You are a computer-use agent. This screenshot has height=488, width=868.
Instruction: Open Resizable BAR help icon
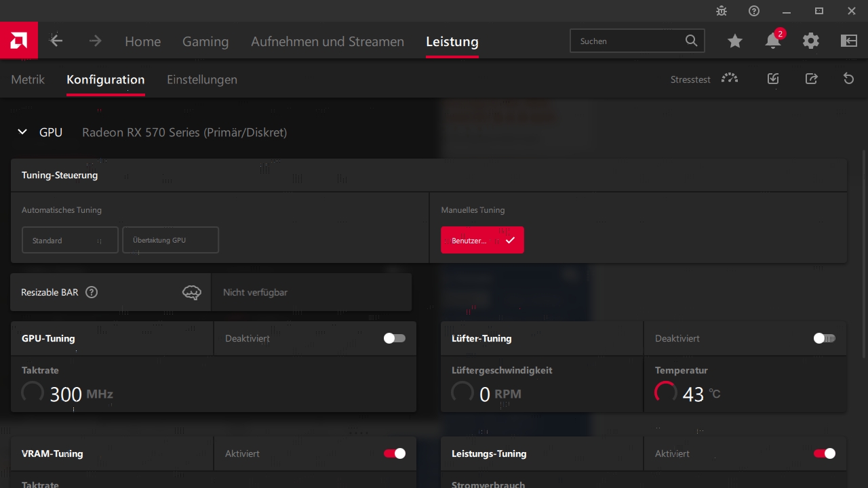92,292
